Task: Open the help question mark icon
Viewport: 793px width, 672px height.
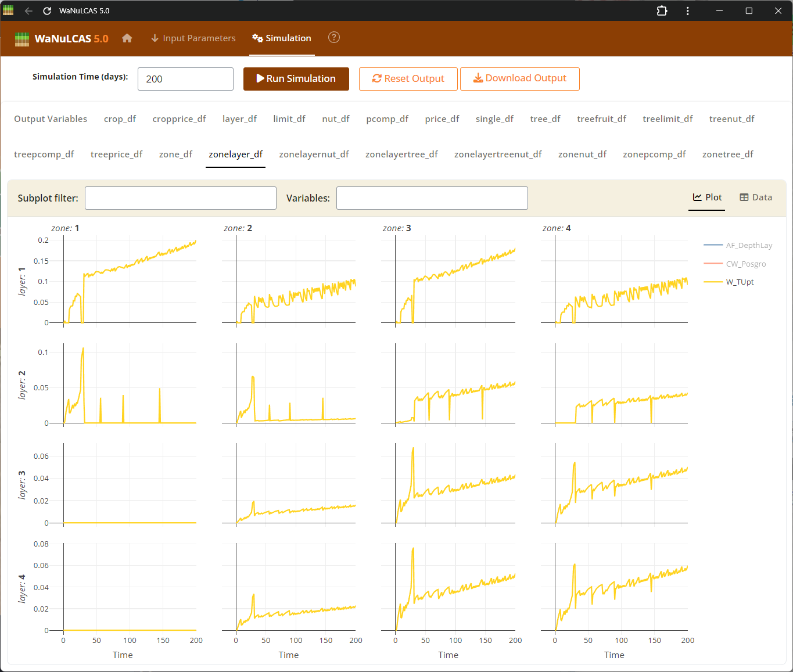Action: click(x=334, y=38)
